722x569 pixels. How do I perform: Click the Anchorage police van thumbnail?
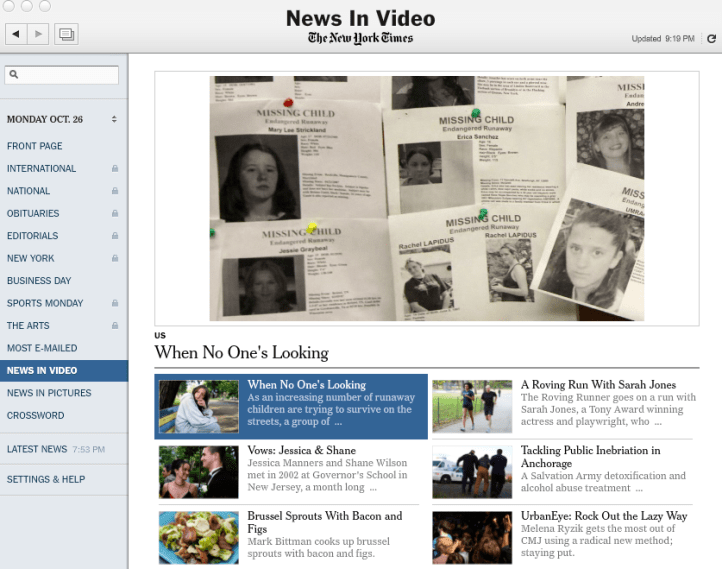pyautogui.click(x=472, y=472)
